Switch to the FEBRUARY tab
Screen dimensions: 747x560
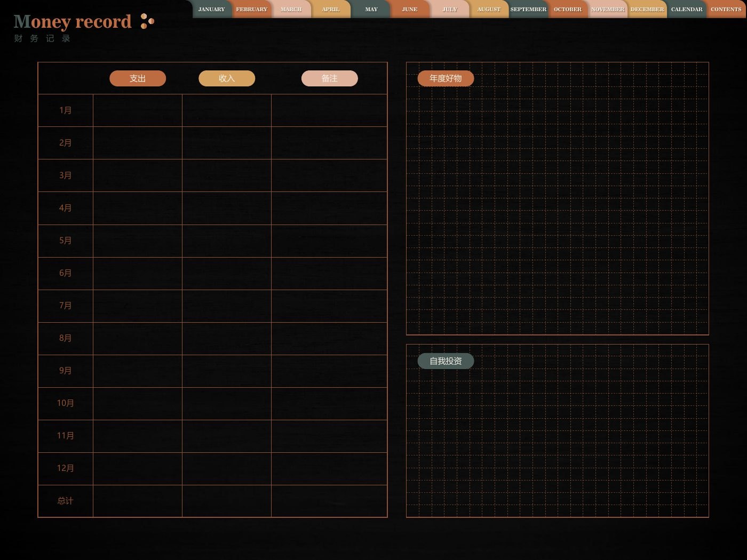coord(252,9)
